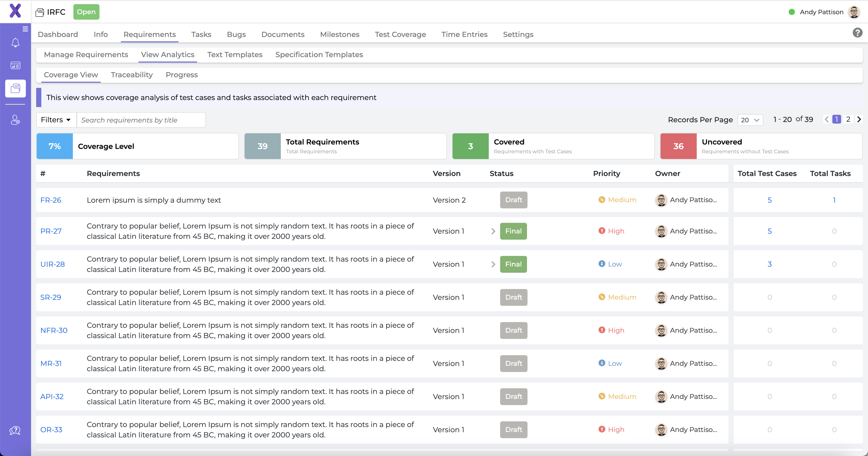Switch to Manage Requirements
Screen dimensions: 868x456
[x=86, y=54]
